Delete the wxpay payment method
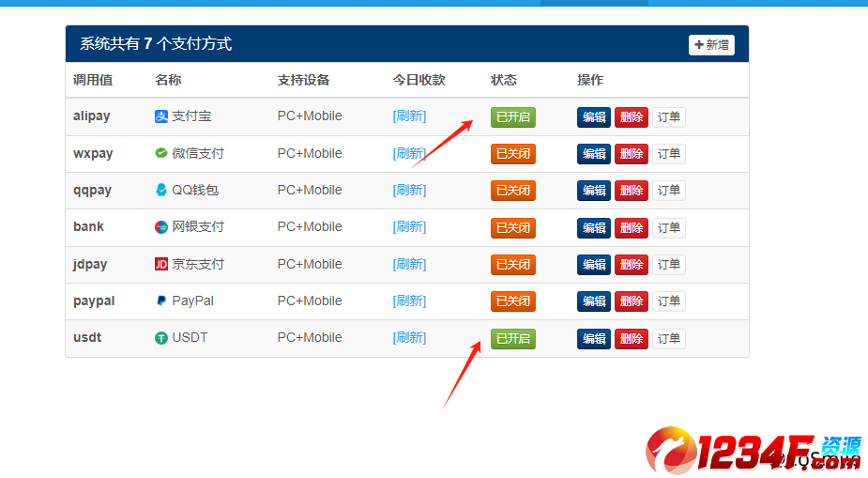The height and width of the screenshot is (478, 868). click(632, 154)
